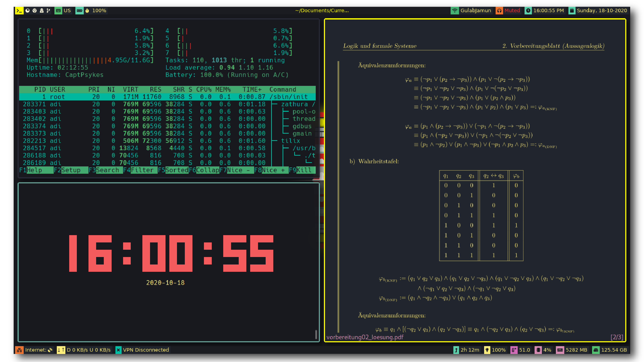Switch to the Chrome workspace icon
Viewport: 644px width, 362px height.
point(34,11)
